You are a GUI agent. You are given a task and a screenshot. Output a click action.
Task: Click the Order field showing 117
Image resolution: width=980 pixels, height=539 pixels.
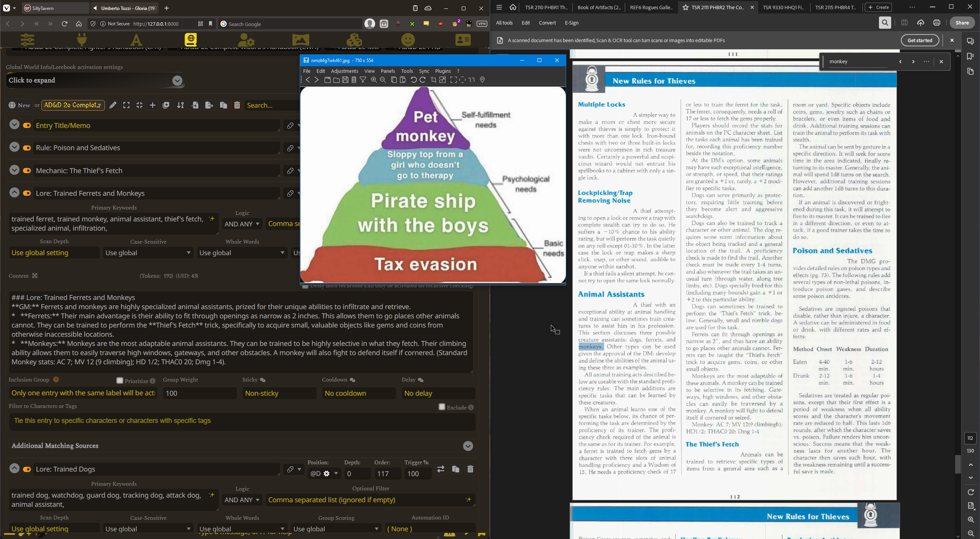tap(387, 474)
